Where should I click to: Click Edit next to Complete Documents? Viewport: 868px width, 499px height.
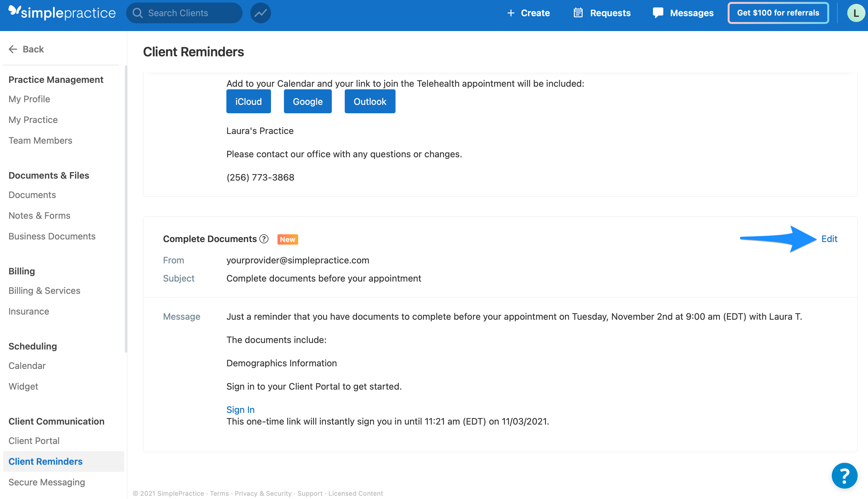tap(829, 239)
